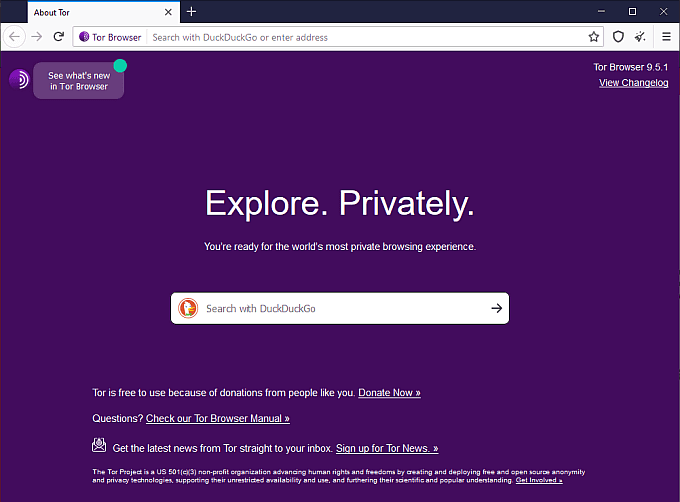Focus the Search with DuckDuckGo page field
Image resolution: width=680 pixels, height=502 pixels.
(x=340, y=308)
